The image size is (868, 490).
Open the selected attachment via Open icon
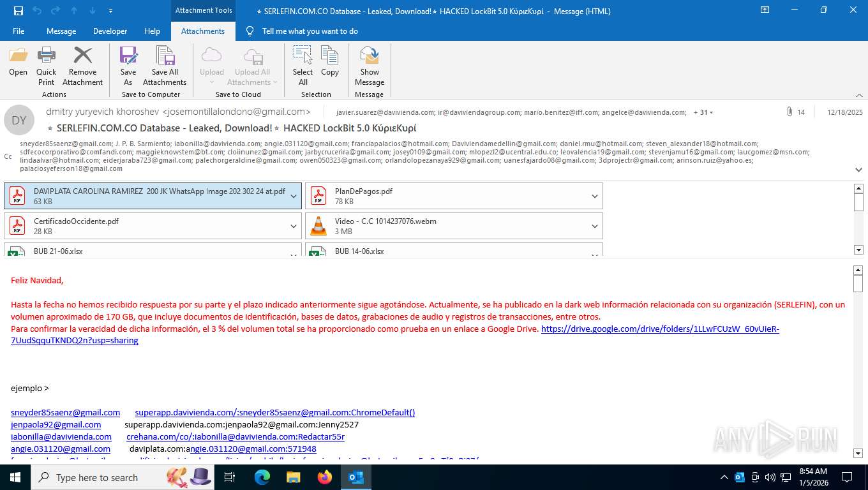click(18, 61)
